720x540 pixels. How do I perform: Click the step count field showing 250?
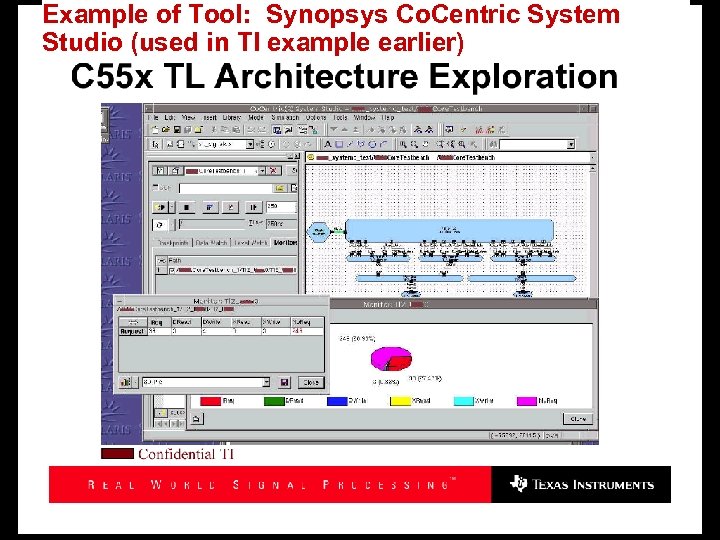pyautogui.click(x=281, y=207)
